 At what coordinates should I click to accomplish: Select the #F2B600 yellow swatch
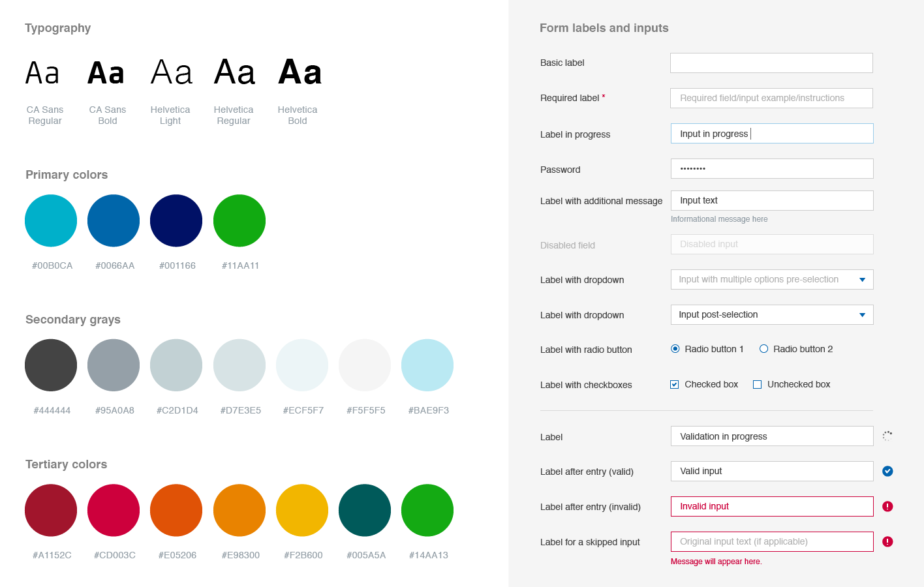tap(302, 510)
